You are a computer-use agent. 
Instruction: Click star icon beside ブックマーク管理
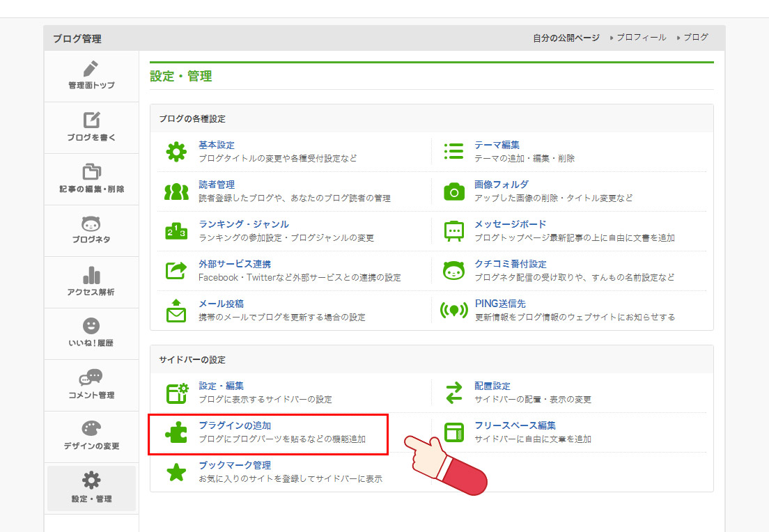pyautogui.click(x=176, y=472)
